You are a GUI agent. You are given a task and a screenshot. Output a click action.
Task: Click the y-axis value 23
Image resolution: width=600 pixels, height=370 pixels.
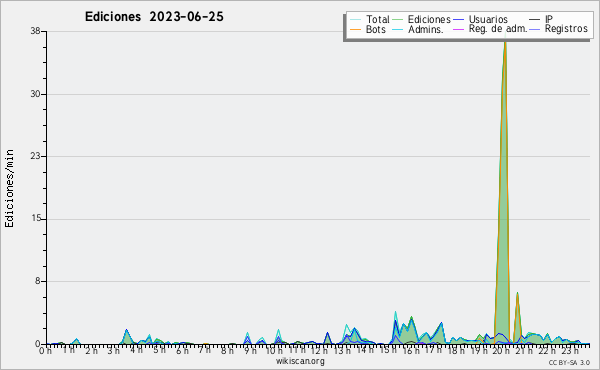(x=36, y=156)
